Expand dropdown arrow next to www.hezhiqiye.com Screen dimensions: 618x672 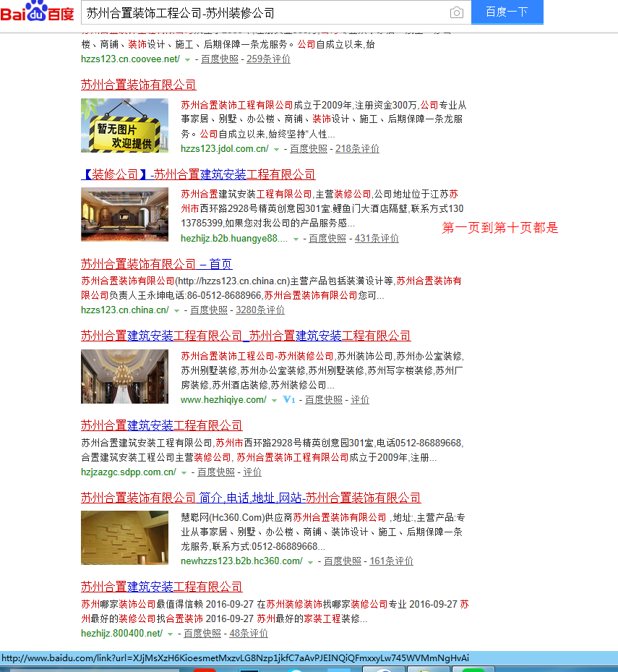coord(274,400)
